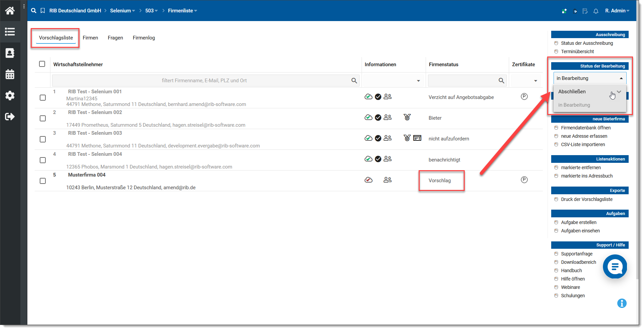Viewport: 644px width, 330px height.
Task: Click the check-mark icon for Selenium 002
Action: pyautogui.click(x=378, y=117)
